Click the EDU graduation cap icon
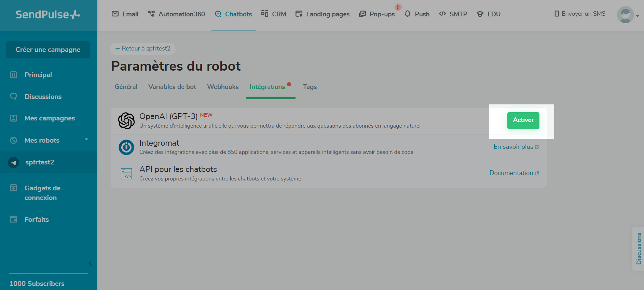The image size is (644, 290). click(x=480, y=14)
